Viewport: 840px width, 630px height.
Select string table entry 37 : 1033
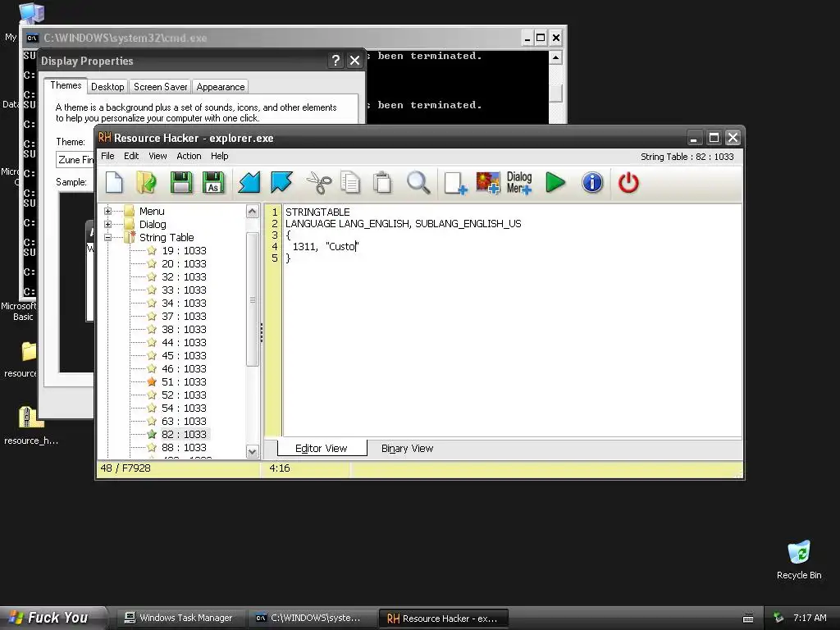184,316
